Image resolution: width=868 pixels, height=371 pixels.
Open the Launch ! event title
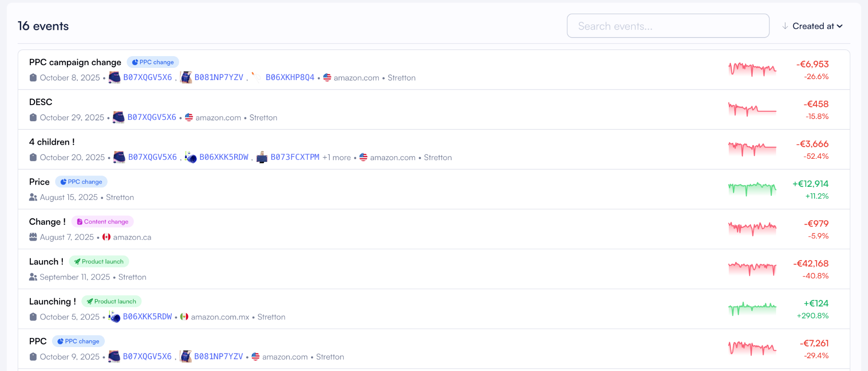[x=46, y=262]
